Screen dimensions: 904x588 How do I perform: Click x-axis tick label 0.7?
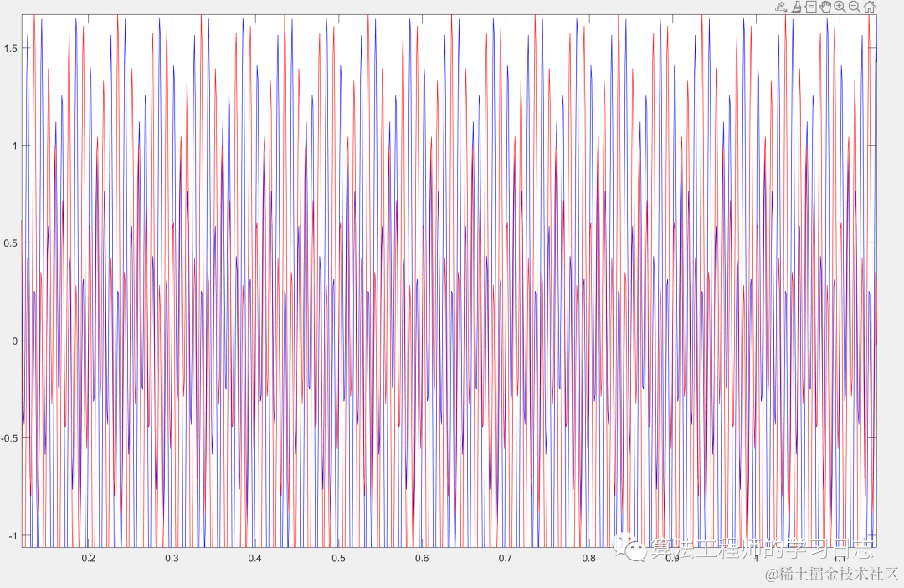point(506,558)
